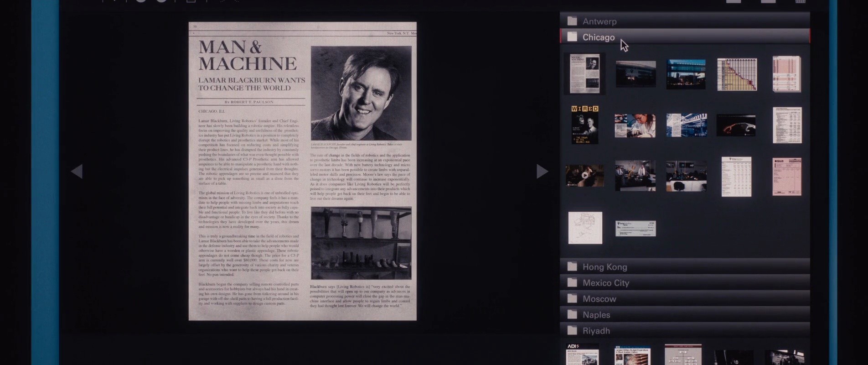Viewport: 868px width, 365px height.
Task: Expand the Naples folder
Action: coord(685,314)
